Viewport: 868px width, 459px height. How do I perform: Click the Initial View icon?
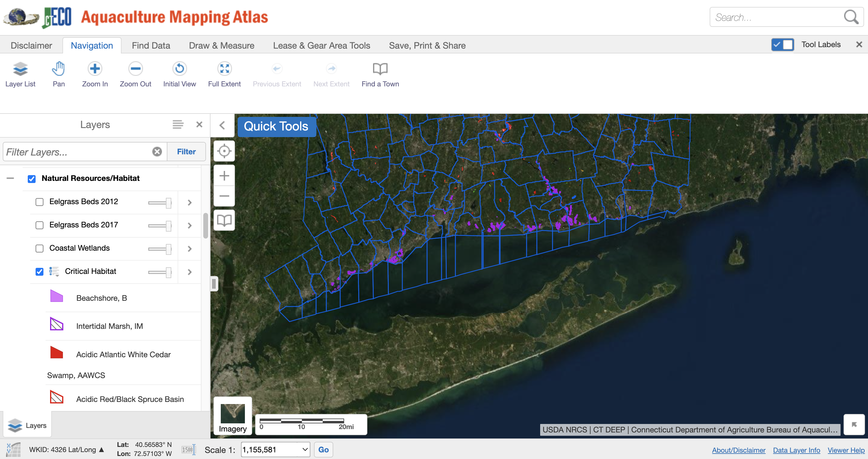click(179, 69)
